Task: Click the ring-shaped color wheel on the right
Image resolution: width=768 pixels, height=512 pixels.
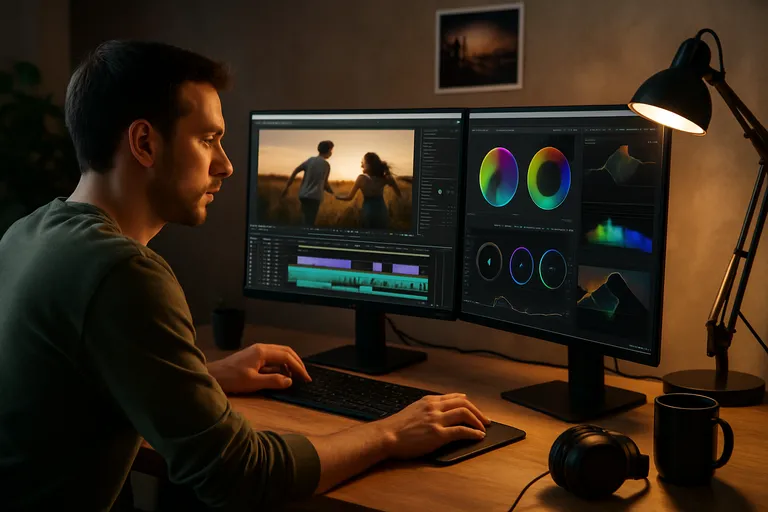Action: pos(549,178)
